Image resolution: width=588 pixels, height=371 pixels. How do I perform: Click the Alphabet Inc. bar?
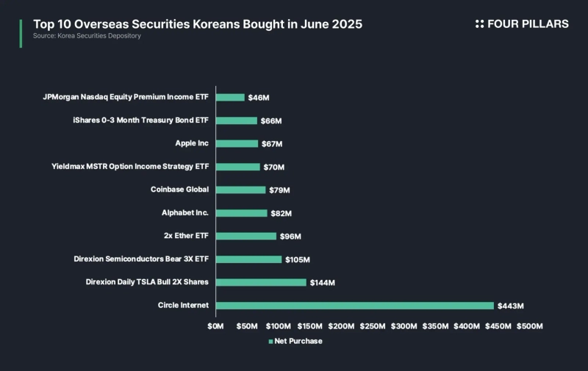242,213
